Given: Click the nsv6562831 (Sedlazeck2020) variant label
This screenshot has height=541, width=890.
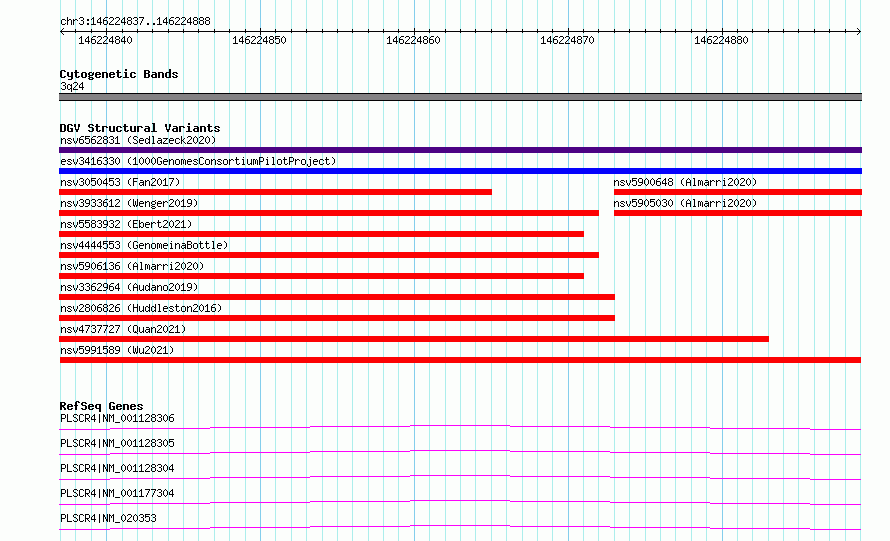Looking at the screenshot, I should [x=138, y=140].
